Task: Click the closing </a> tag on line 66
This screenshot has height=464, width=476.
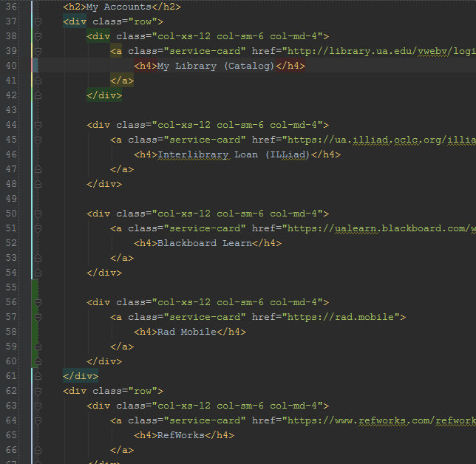Action: tap(122, 450)
